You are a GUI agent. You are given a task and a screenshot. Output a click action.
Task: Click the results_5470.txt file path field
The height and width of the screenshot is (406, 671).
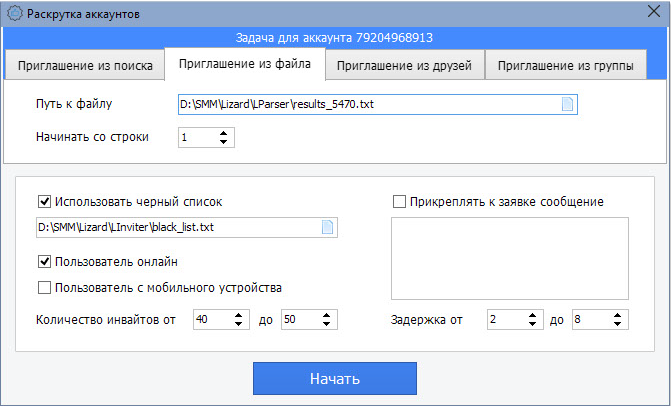(x=378, y=104)
